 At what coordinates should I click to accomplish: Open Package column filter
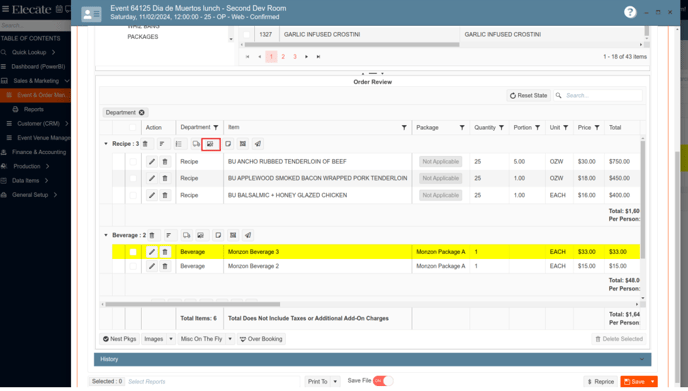tap(462, 128)
